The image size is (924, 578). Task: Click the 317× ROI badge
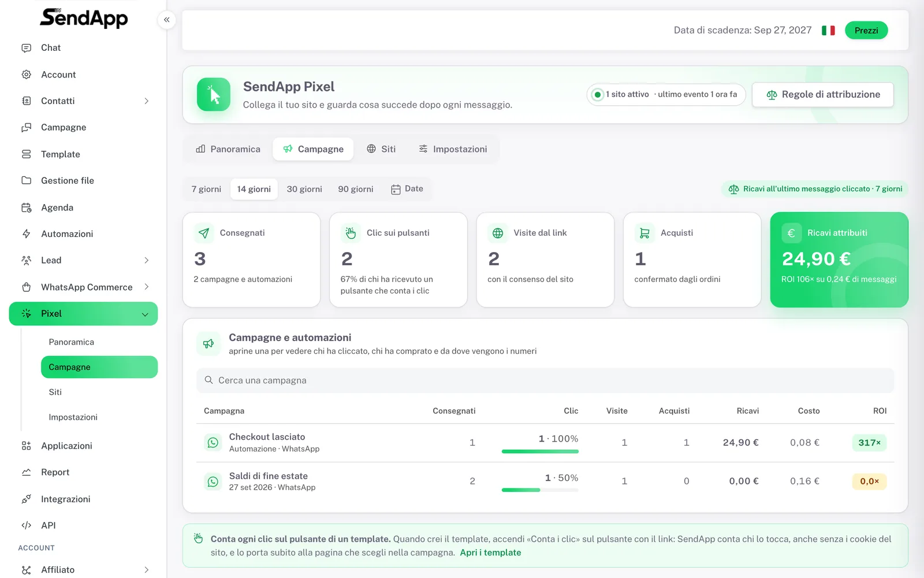[869, 443]
